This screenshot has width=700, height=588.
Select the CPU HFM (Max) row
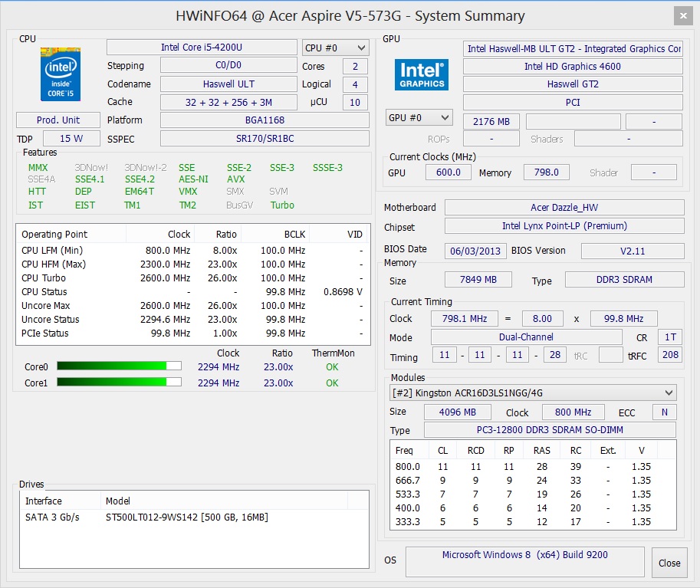(193, 264)
